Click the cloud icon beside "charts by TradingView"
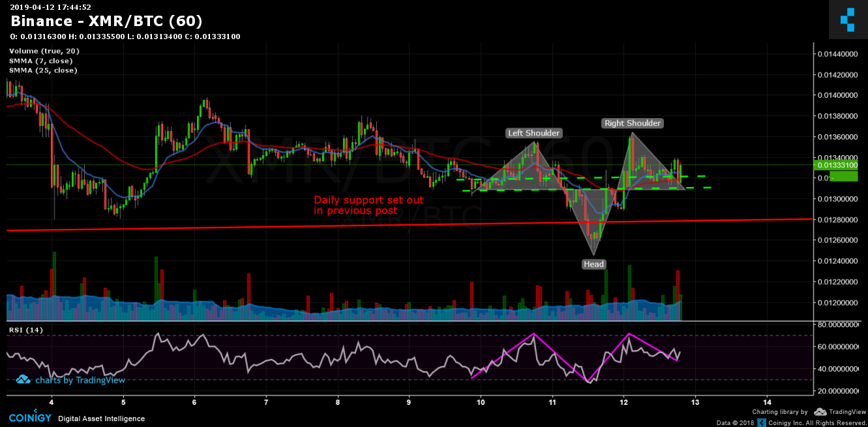 23,379
